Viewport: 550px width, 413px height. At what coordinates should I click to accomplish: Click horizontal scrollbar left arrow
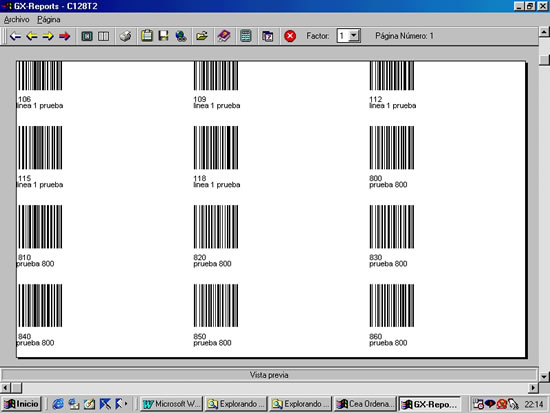click(x=5, y=388)
